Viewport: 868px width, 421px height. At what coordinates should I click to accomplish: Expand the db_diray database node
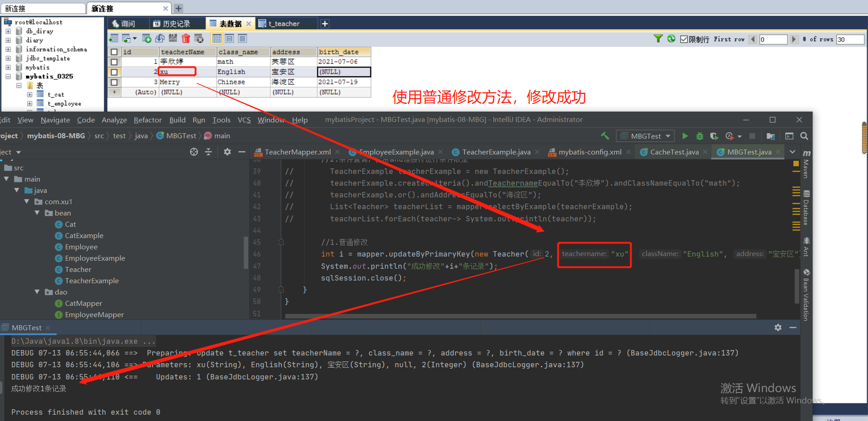tap(8, 31)
